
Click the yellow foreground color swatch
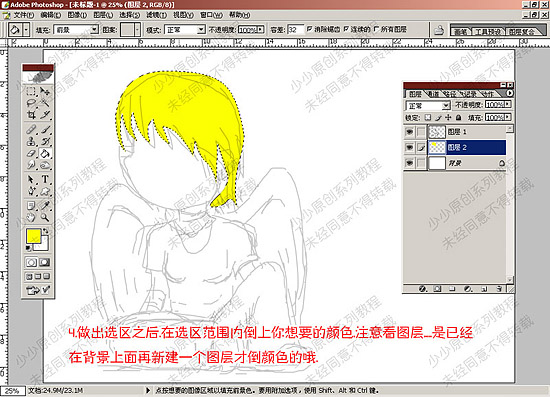34,236
